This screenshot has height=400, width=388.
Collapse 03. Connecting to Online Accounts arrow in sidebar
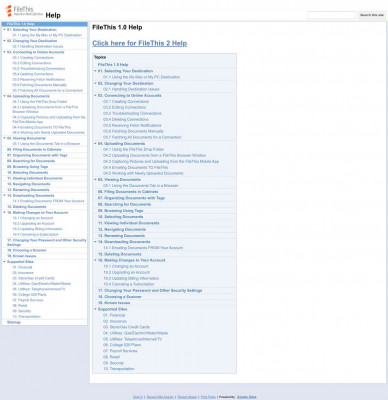4,52
